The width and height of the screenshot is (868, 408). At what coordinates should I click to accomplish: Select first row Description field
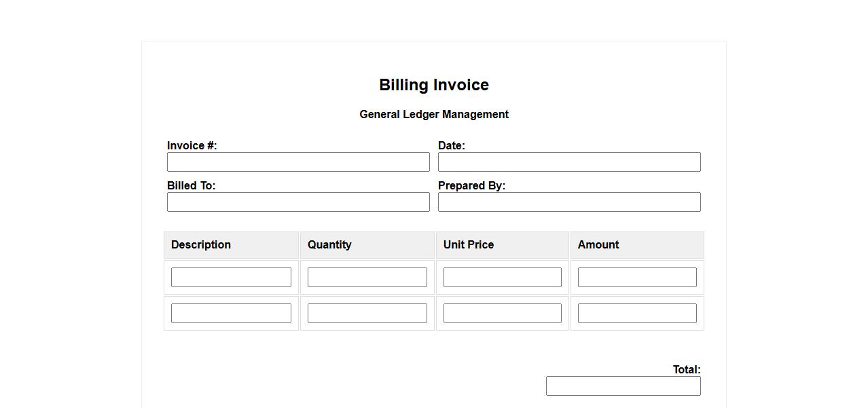pyautogui.click(x=231, y=277)
